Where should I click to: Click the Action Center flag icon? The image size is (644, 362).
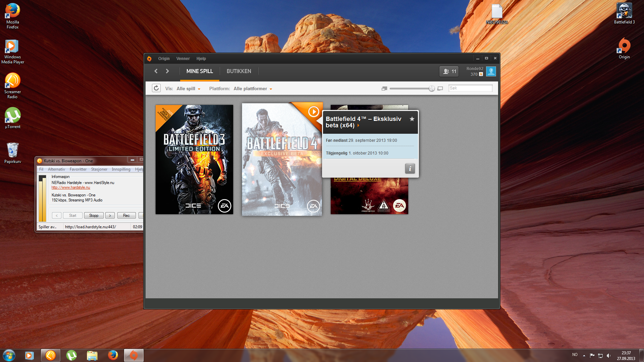(592, 356)
